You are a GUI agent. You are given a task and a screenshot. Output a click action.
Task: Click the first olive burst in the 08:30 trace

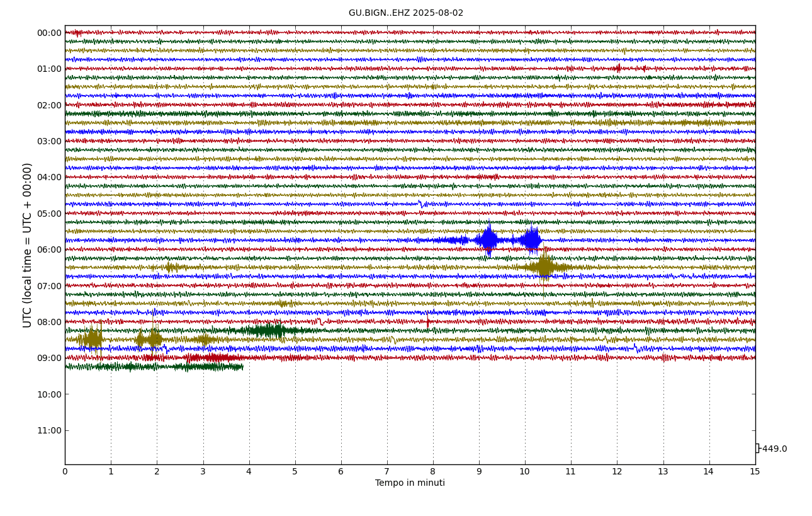tap(91, 339)
